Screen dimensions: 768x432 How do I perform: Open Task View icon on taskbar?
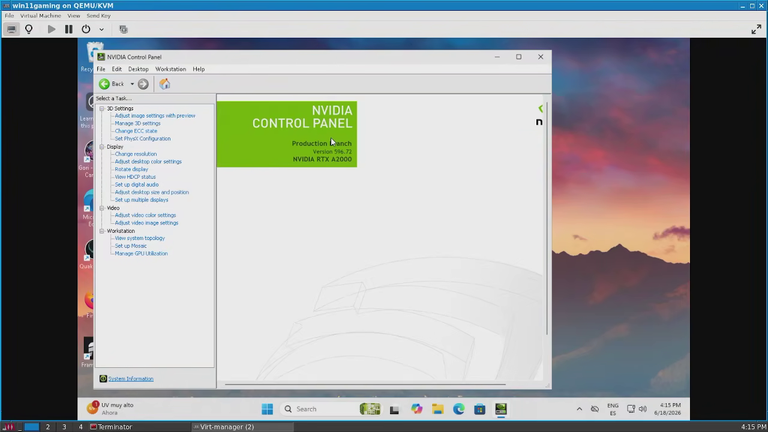[394, 409]
